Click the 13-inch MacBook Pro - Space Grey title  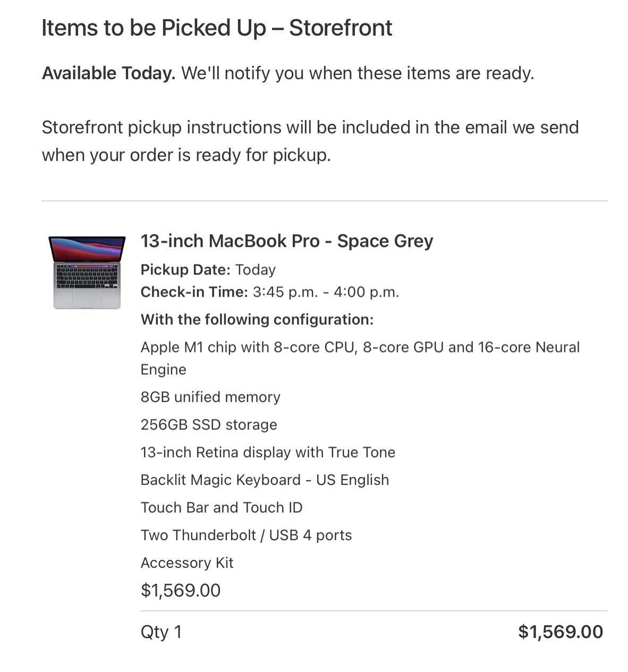(x=287, y=241)
